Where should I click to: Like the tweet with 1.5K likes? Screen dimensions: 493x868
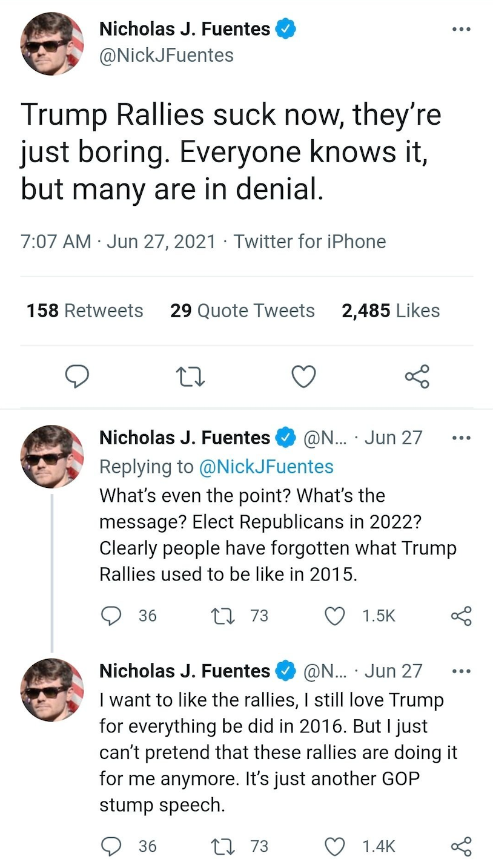click(x=335, y=616)
